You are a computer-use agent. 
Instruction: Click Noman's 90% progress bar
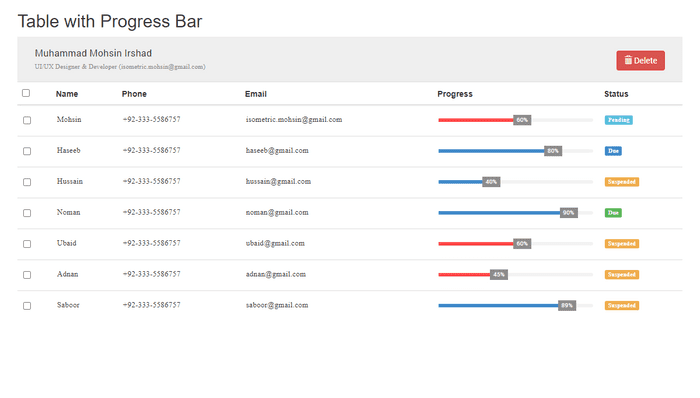[x=516, y=213]
